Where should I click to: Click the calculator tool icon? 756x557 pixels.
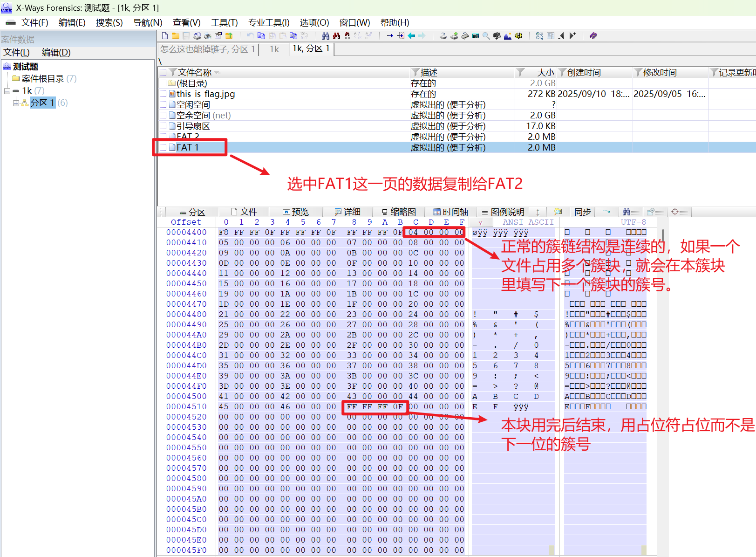475,36
